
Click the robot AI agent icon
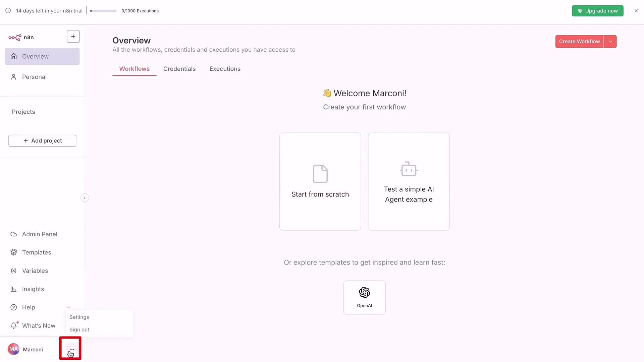[x=409, y=169]
